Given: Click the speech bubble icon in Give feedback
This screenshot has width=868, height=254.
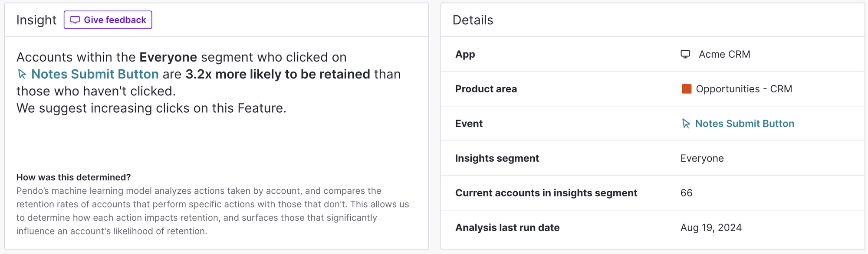Looking at the screenshot, I should pos(75,20).
